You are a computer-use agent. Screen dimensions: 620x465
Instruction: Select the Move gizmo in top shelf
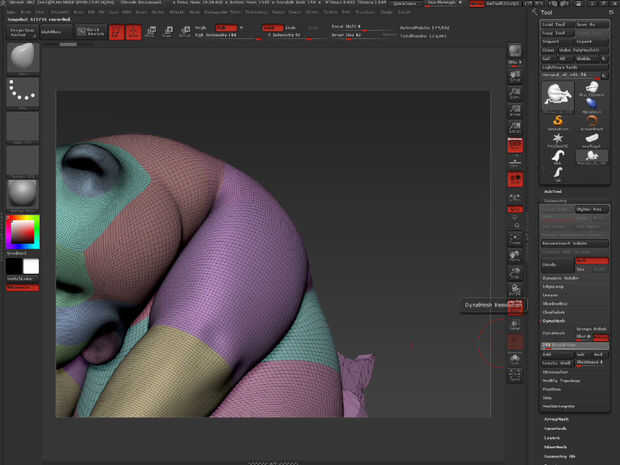151,32
